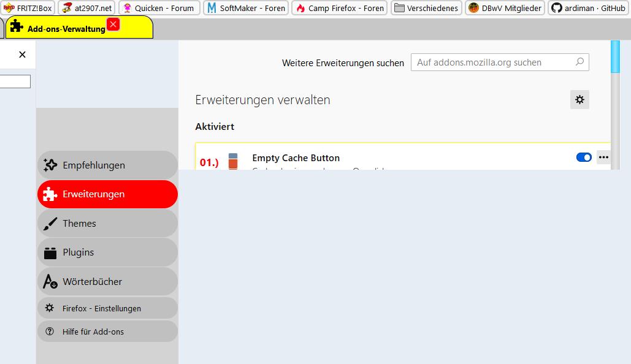Open the Camp Firefox - Foren bookmark
Screen dimensions: 631x364
(x=339, y=7)
